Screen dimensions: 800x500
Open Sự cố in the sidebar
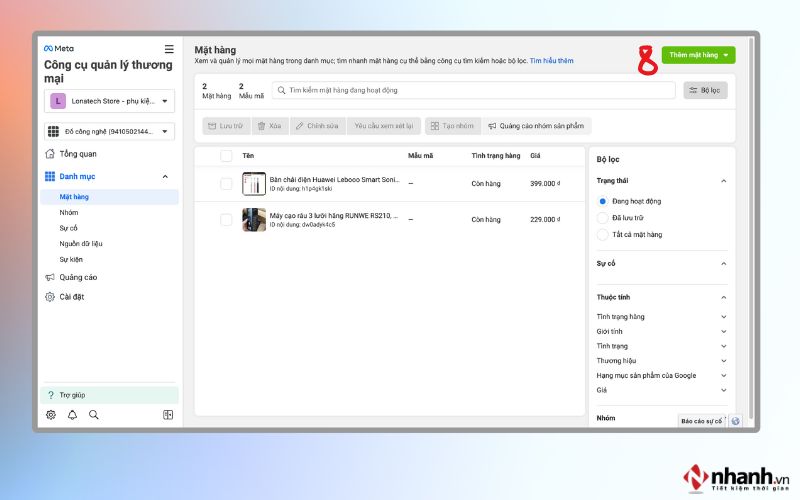click(68, 228)
